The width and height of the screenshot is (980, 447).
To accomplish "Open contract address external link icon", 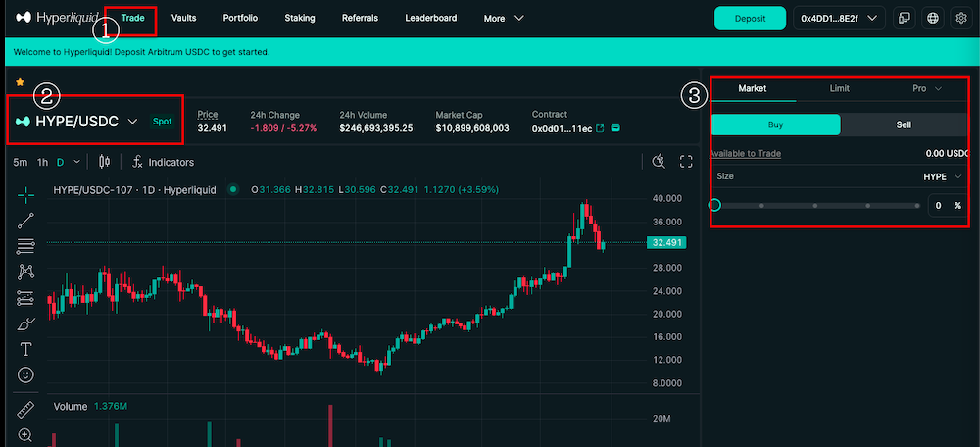I will 600,128.
